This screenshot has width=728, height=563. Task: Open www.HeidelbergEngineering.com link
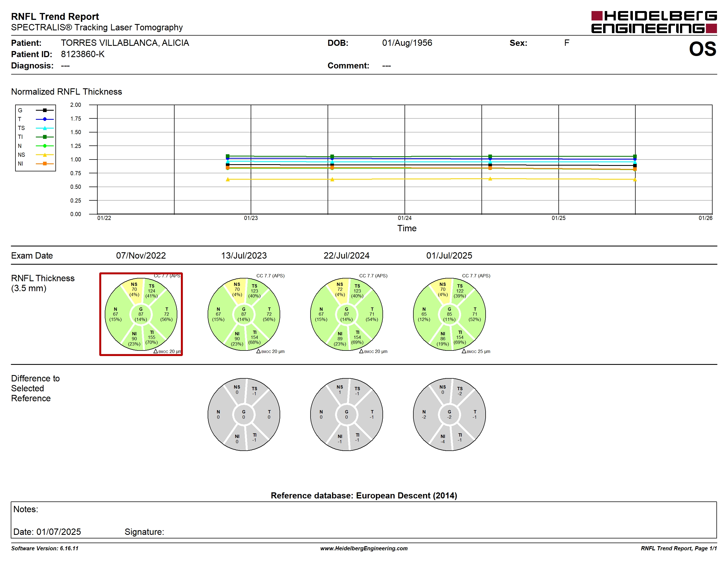pos(364,548)
